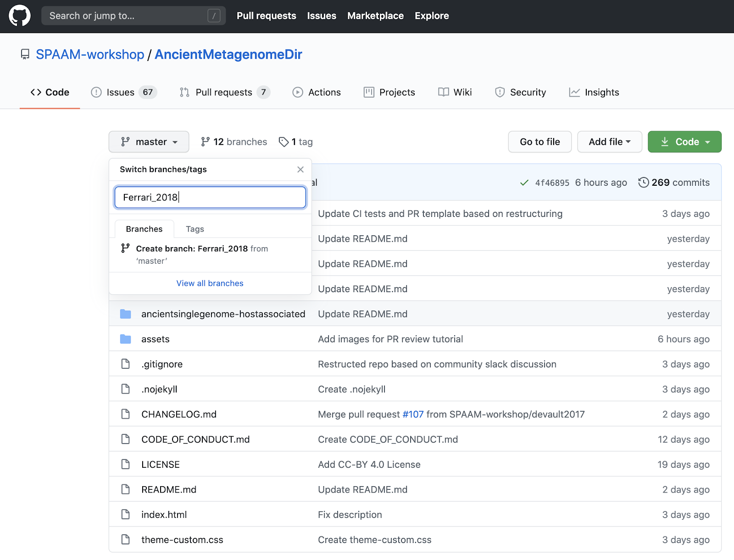
Task: Click the README.md file icon
Action: pos(125,490)
